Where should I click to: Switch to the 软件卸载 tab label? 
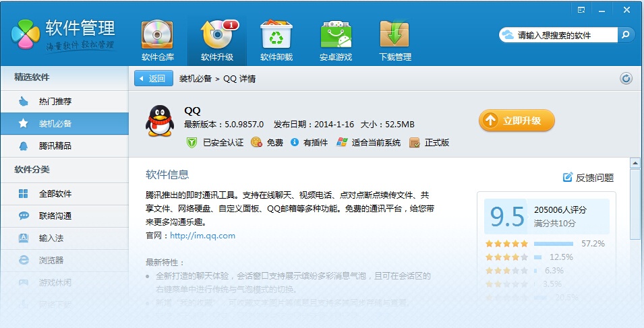pos(276,57)
